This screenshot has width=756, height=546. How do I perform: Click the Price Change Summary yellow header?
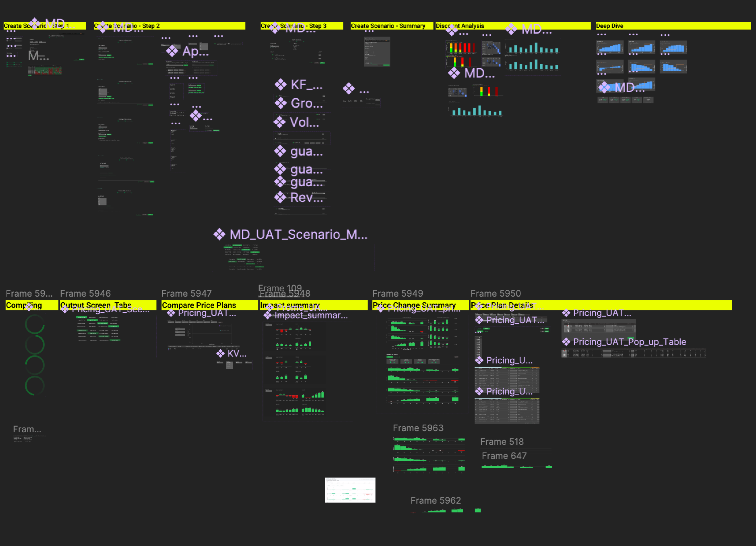(420, 305)
